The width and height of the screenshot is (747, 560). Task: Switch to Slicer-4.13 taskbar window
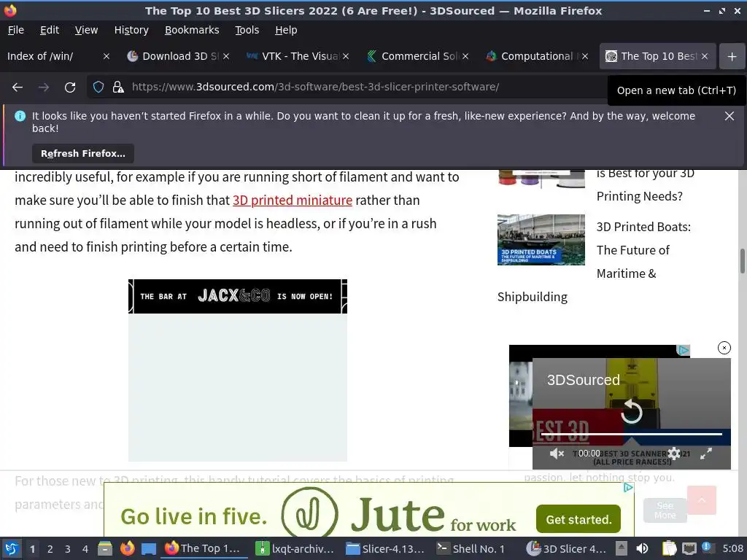385,548
